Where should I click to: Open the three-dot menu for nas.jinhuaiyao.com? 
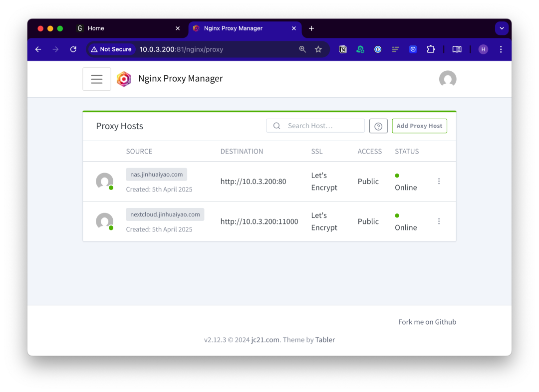pyautogui.click(x=439, y=181)
